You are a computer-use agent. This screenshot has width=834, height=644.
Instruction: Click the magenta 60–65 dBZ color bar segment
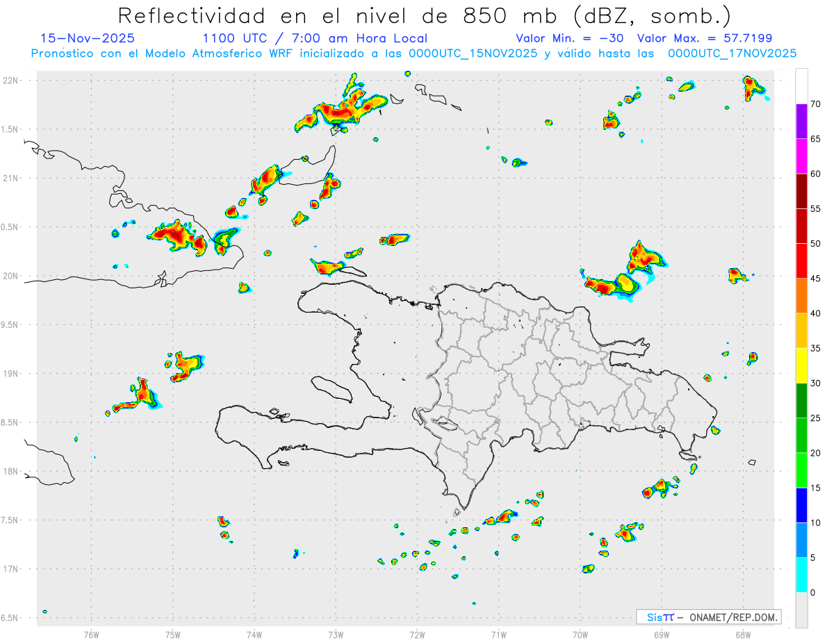(x=801, y=156)
